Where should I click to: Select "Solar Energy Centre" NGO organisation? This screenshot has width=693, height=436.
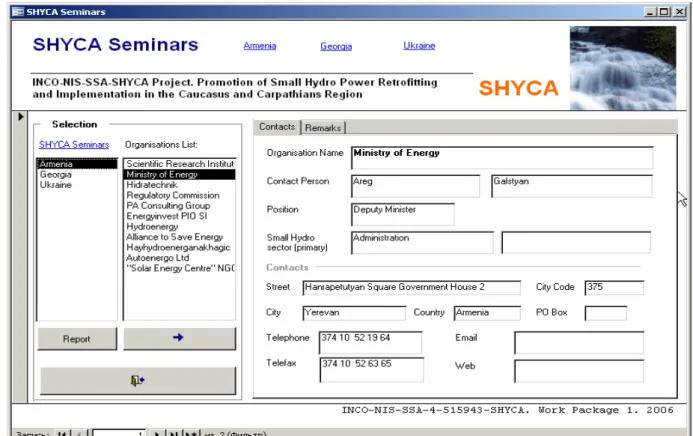click(x=179, y=268)
